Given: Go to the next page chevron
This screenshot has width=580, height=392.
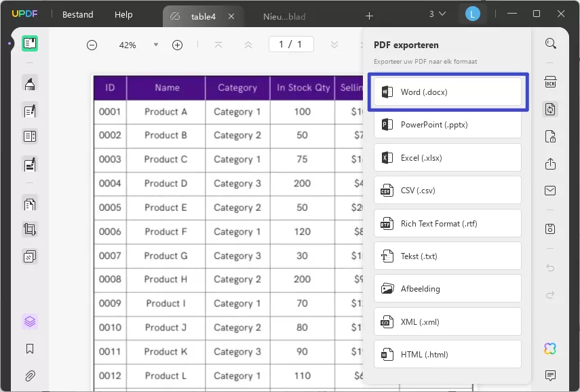Looking at the screenshot, I should [334, 45].
